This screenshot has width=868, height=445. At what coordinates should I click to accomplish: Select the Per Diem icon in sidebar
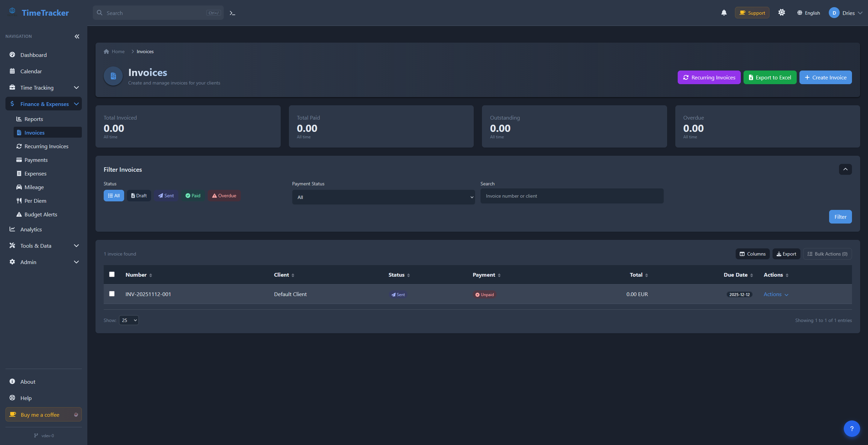[x=19, y=201]
